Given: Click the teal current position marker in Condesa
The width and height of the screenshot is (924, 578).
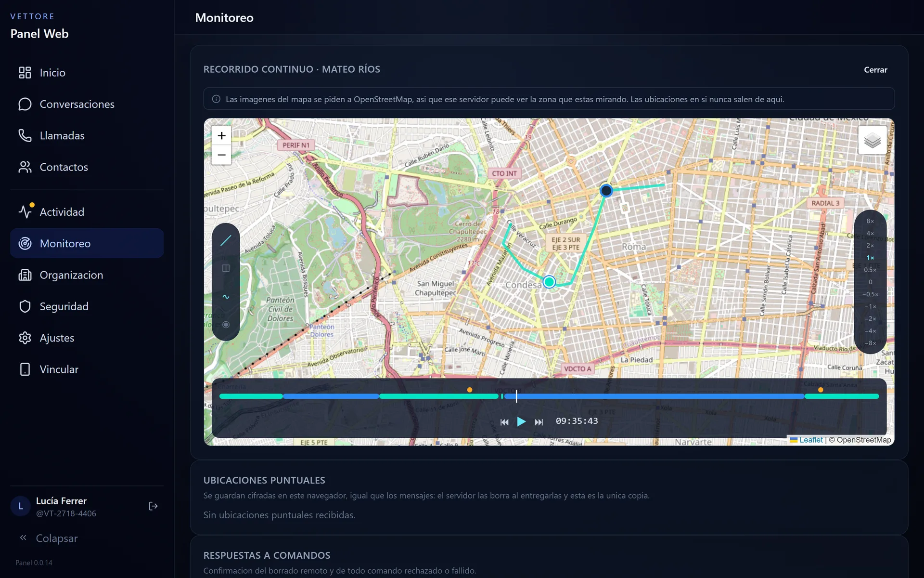Looking at the screenshot, I should [x=549, y=282].
